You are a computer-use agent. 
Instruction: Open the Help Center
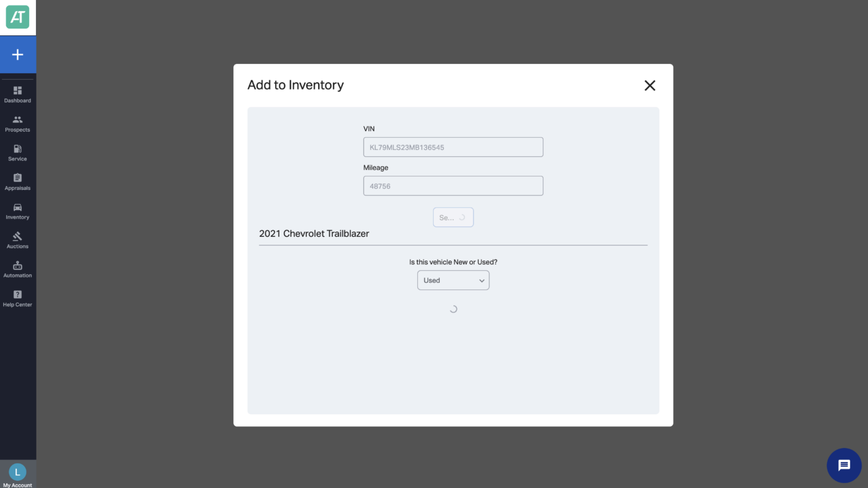click(18, 299)
